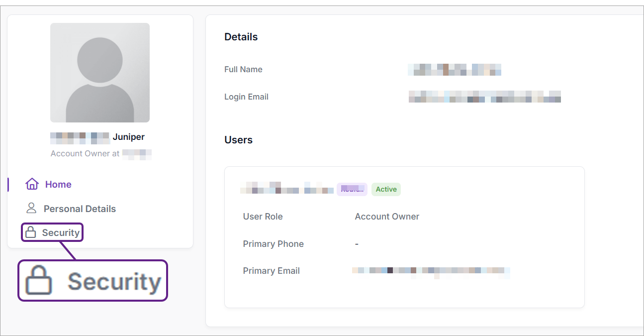644x336 pixels.
Task: Select the Juniper profile name
Action: [x=128, y=137]
